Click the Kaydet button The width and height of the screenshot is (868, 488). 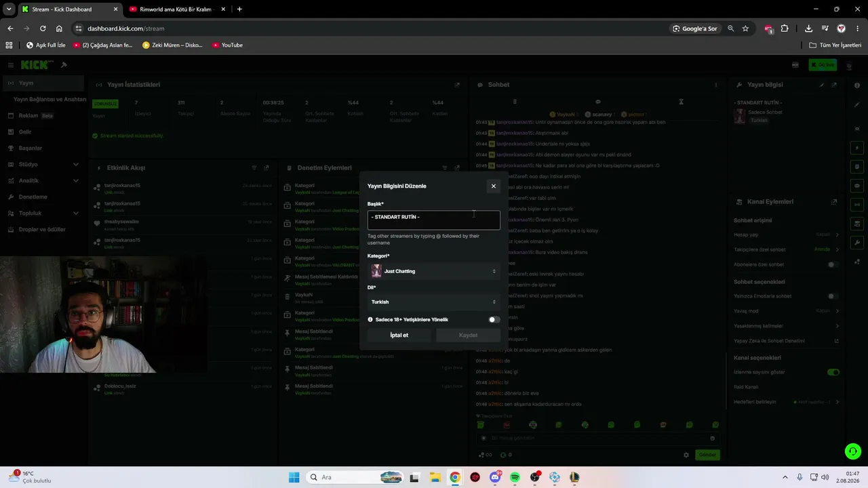(468, 335)
